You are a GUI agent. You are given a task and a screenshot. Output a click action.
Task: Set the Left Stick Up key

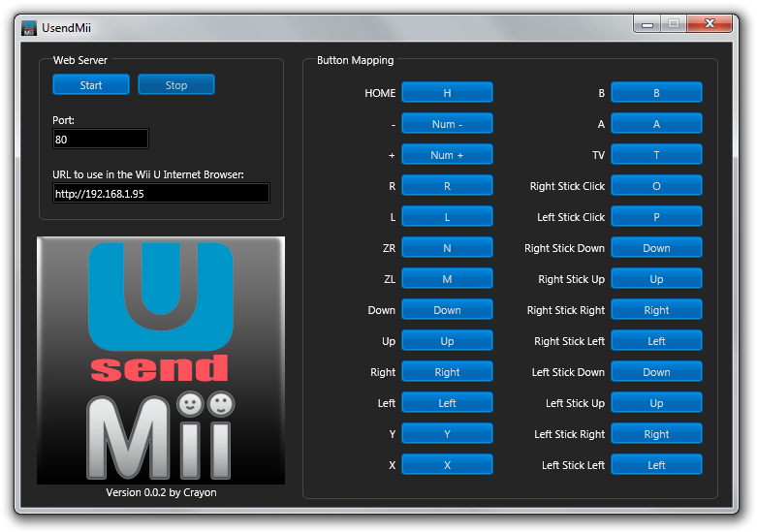pyautogui.click(x=656, y=402)
